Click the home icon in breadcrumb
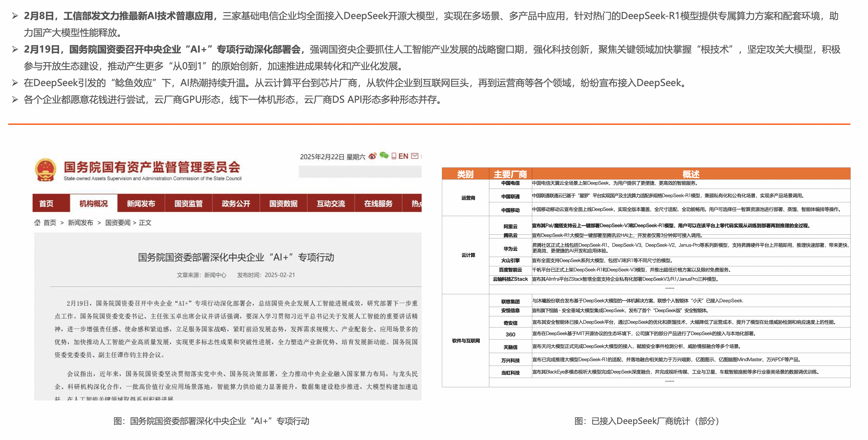The image size is (868, 440). (x=37, y=223)
